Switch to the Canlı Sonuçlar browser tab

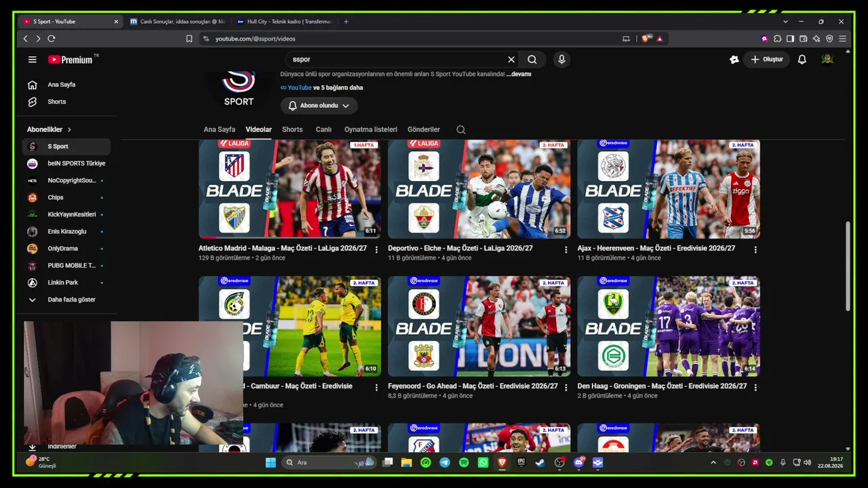point(177,22)
